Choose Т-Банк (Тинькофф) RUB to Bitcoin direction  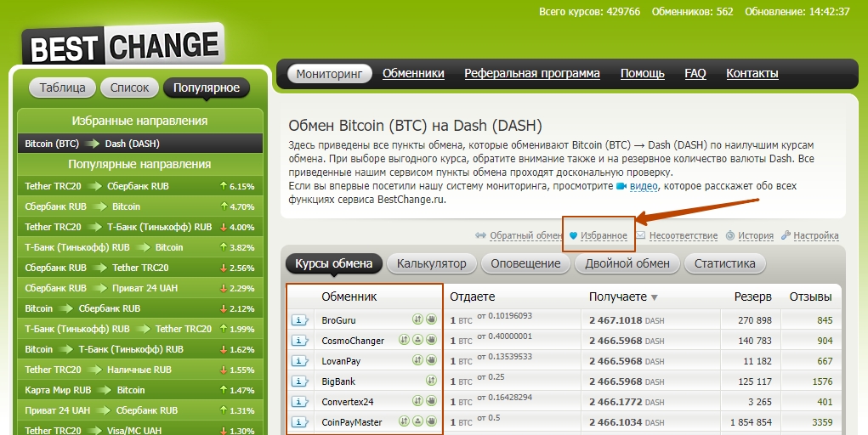coord(140,247)
